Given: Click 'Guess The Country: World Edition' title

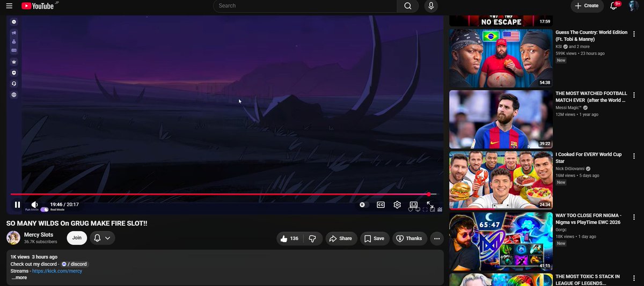Looking at the screenshot, I should coord(591,35).
